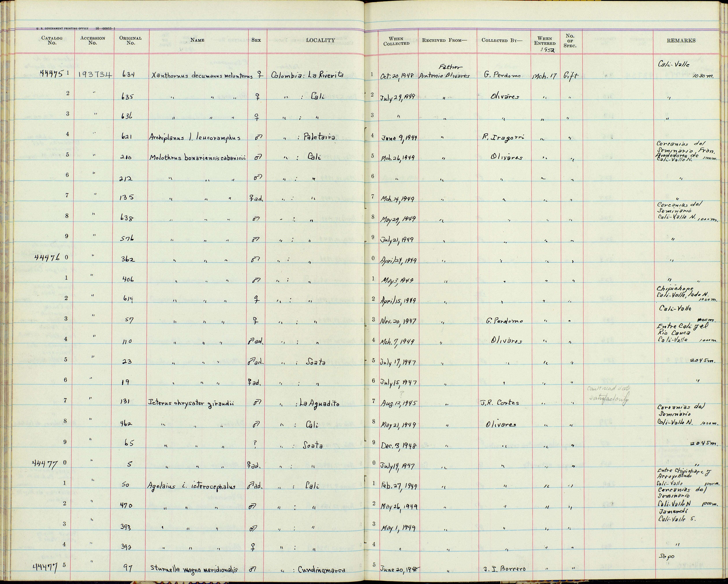Click the "Mch. 17" entry date
The width and height of the screenshot is (728, 584).
coord(544,76)
